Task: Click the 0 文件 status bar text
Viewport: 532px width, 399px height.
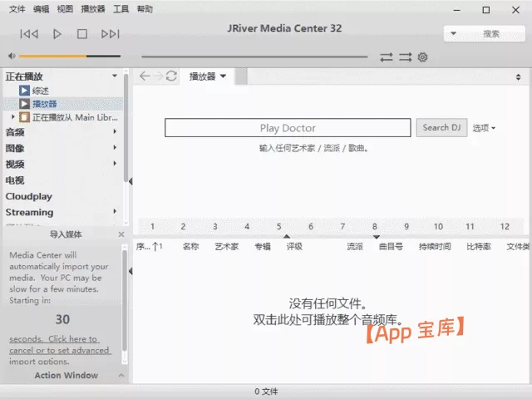Action: click(266, 392)
